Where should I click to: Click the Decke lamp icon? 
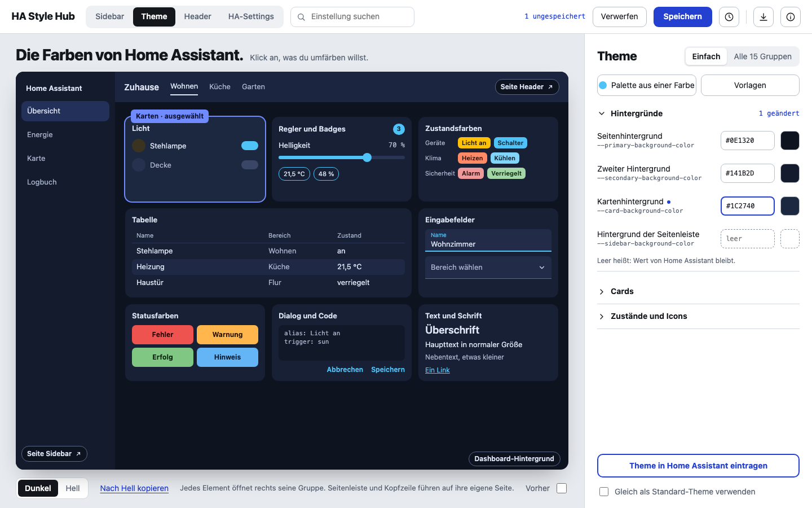(139, 165)
